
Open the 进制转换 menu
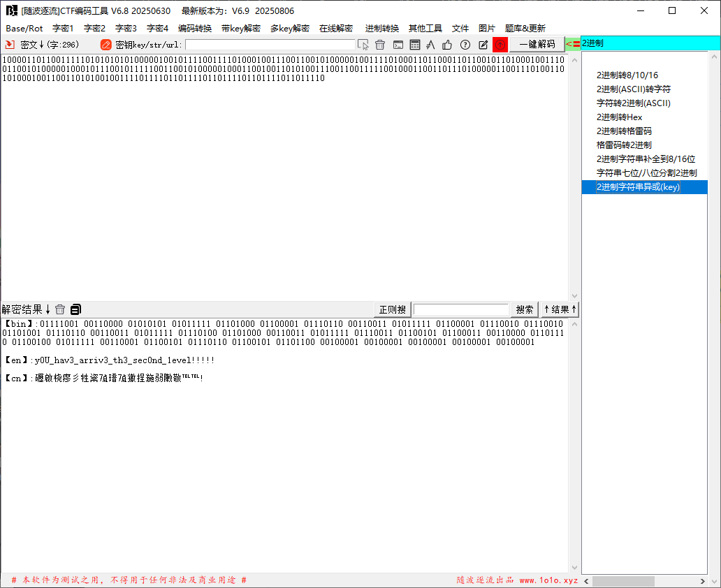point(382,29)
